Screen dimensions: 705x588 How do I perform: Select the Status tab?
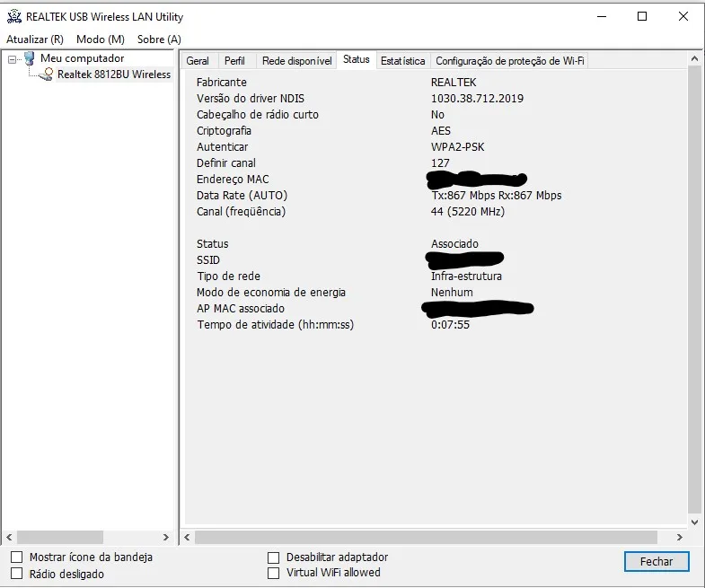point(357,59)
